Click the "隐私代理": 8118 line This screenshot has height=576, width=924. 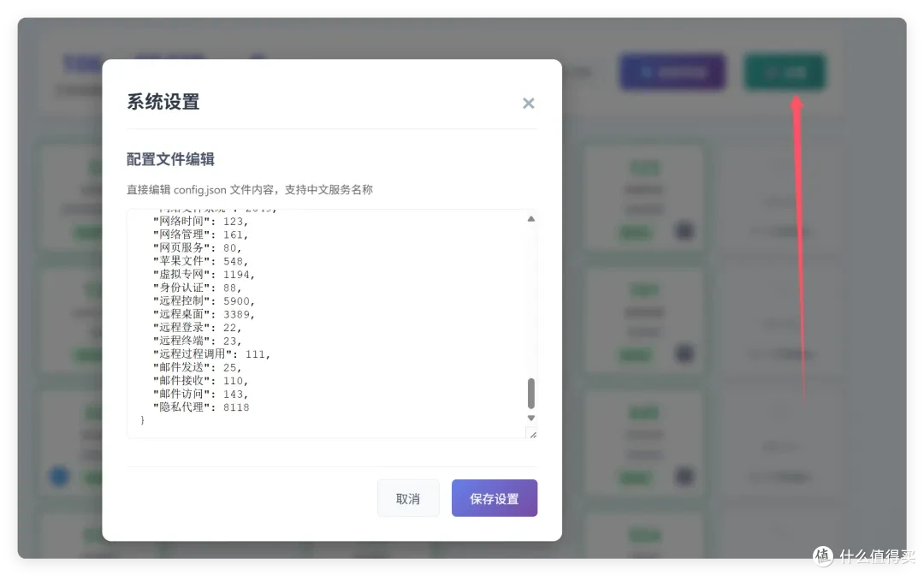201,407
